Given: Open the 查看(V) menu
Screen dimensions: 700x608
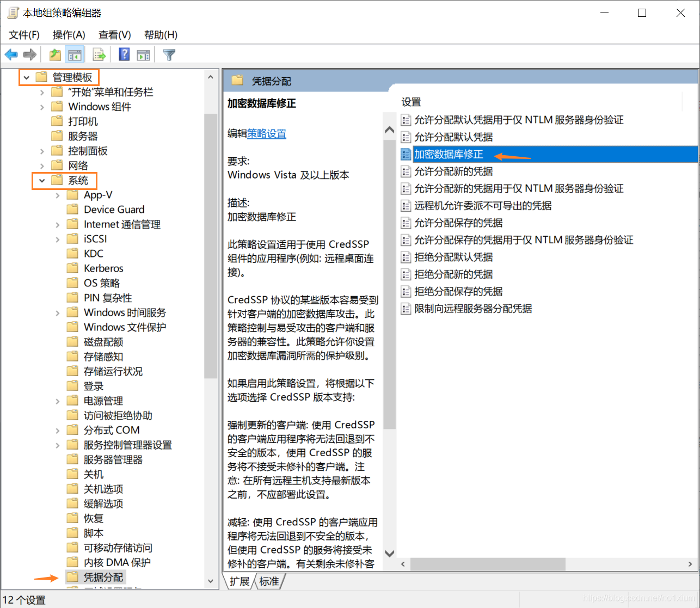Looking at the screenshot, I should pyautogui.click(x=114, y=35).
